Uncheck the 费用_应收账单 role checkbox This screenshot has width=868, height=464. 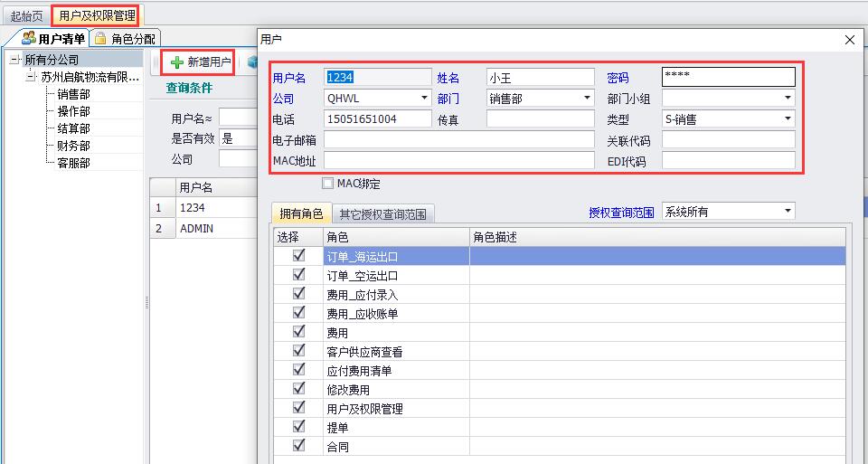pyautogui.click(x=299, y=312)
